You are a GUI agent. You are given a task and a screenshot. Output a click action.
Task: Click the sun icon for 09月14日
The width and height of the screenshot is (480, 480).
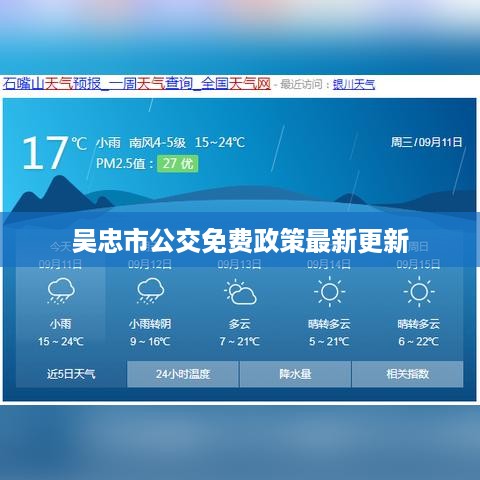(329, 292)
